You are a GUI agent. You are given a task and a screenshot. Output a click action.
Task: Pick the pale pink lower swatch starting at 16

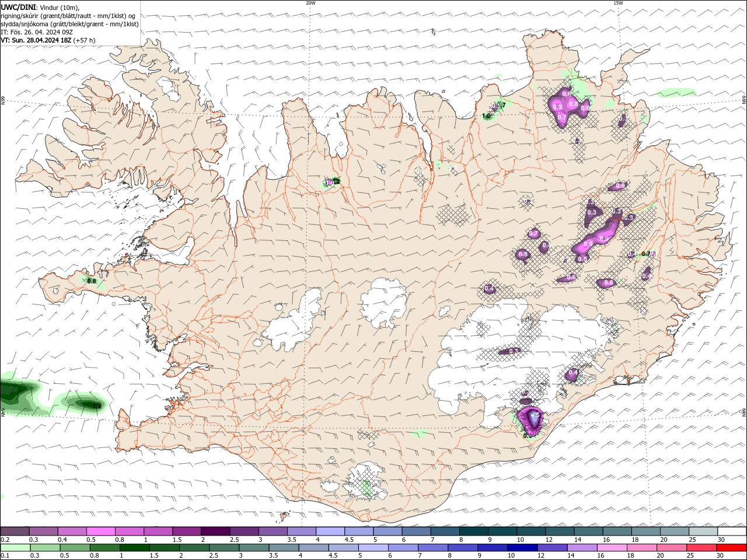point(612,548)
